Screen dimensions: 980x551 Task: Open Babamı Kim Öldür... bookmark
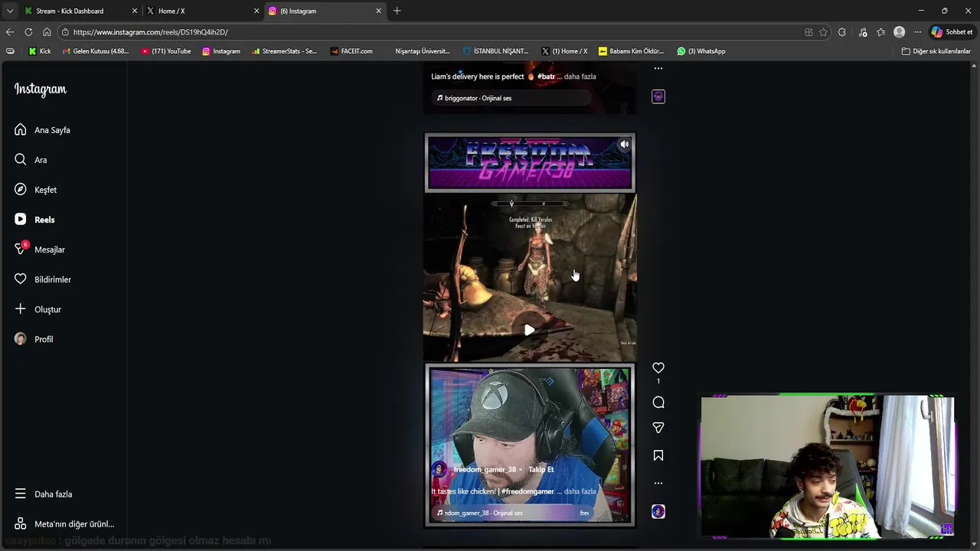pos(632,51)
